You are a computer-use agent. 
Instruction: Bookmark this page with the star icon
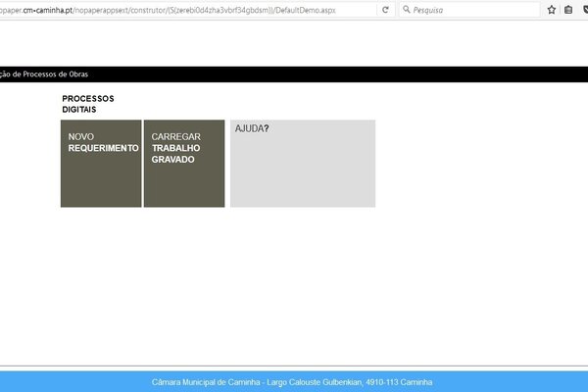point(552,9)
